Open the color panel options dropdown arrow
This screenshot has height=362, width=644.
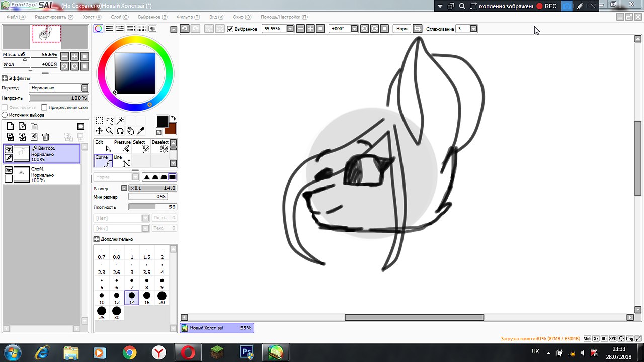click(174, 29)
